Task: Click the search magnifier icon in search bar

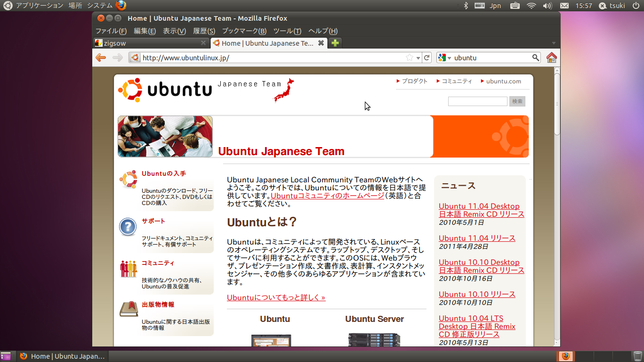Action: point(536,58)
